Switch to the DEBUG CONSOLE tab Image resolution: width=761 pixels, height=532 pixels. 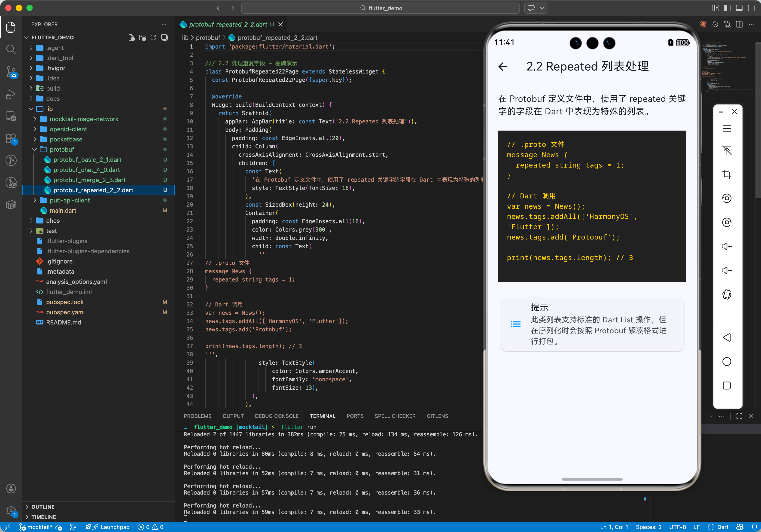[x=277, y=416]
